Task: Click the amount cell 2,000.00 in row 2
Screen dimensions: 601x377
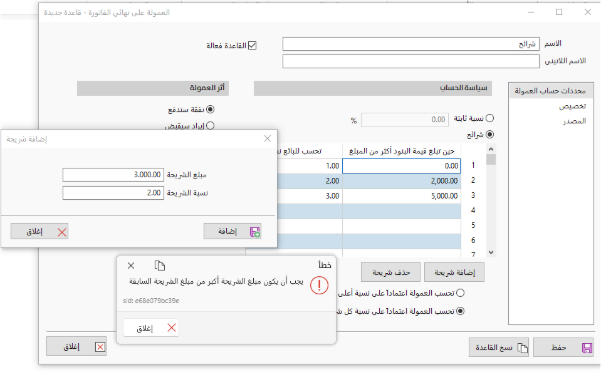Action: [401, 181]
